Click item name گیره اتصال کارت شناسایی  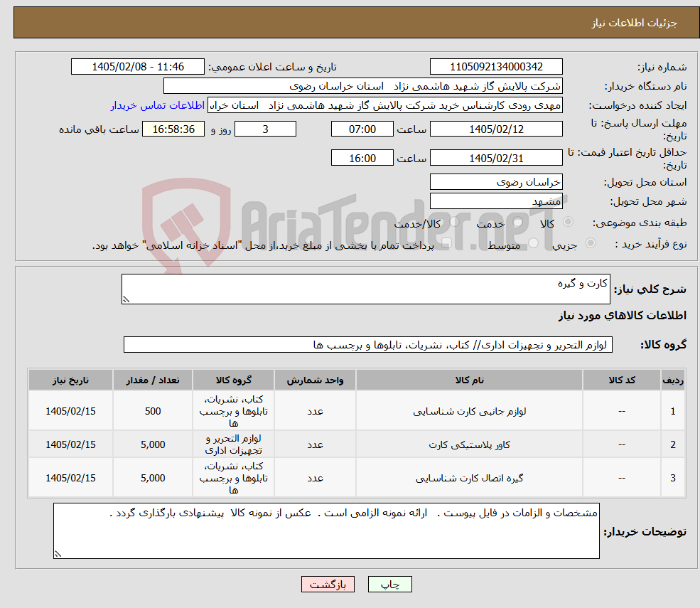tap(469, 478)
